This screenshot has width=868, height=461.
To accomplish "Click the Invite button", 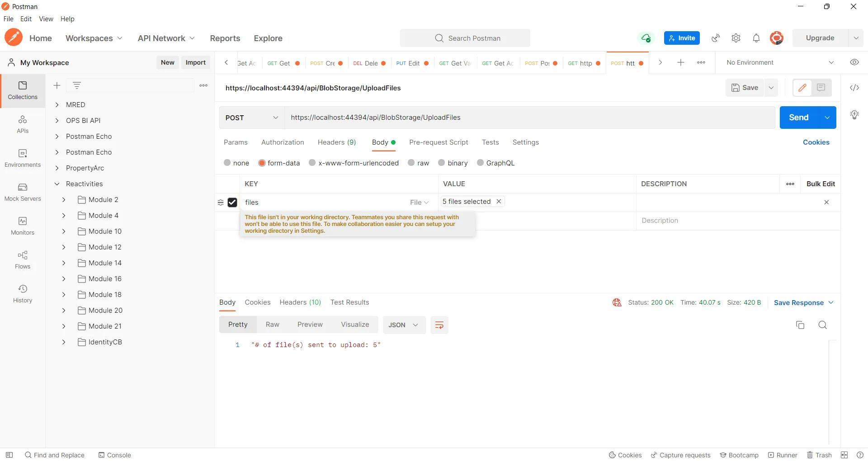I will coord(682,38).
